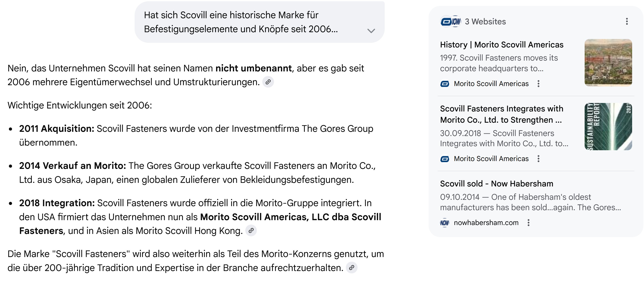Image resolution: width=644 pixels, height=285 pixels.
Task: Expand the truncated question with chevron
Action: [371, 31]
